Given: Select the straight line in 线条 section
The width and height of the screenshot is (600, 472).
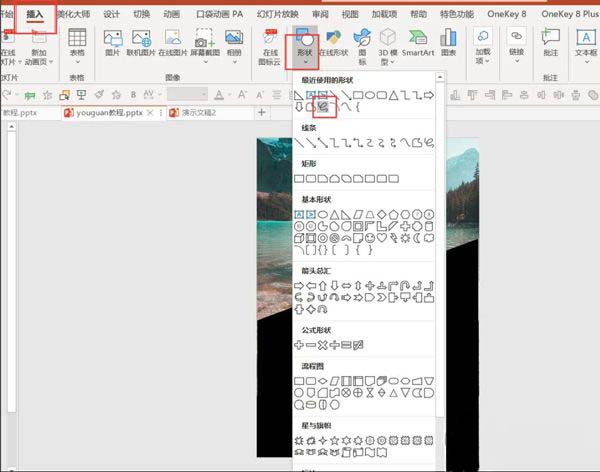Looking at the screenshot, I should tap(299, 143).
